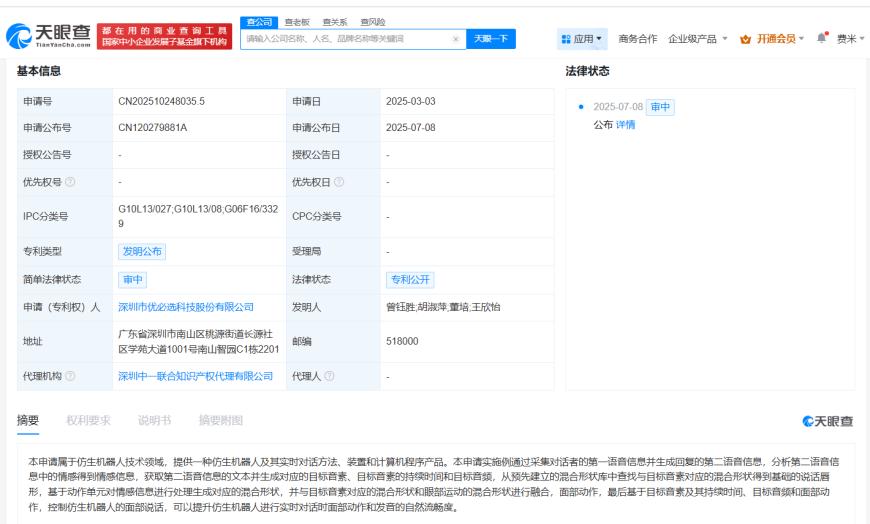Click the 2025-07-08 timeline date
Viewport: 870px width, 524px height.
(x=618, y=107)
